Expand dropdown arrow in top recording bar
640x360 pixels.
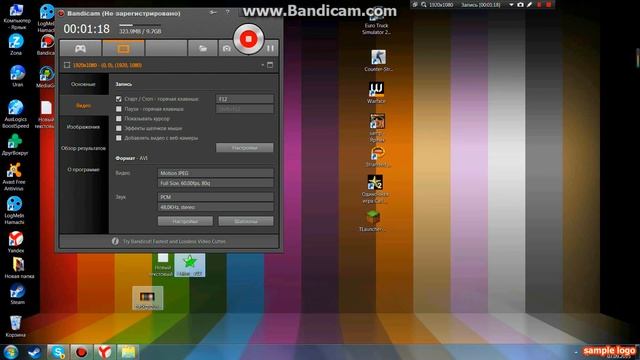click(x=511, y=4)
